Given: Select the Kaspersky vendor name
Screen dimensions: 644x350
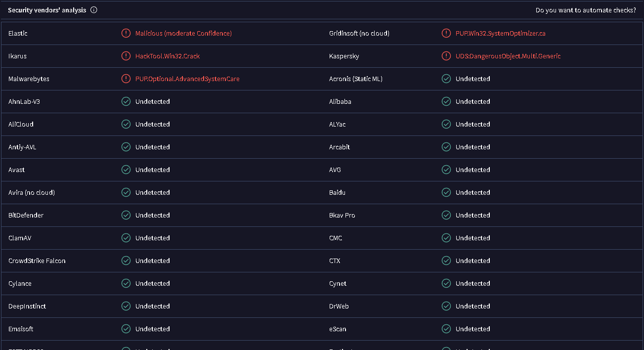Looking at the screenshot, I should pos(344,56).
